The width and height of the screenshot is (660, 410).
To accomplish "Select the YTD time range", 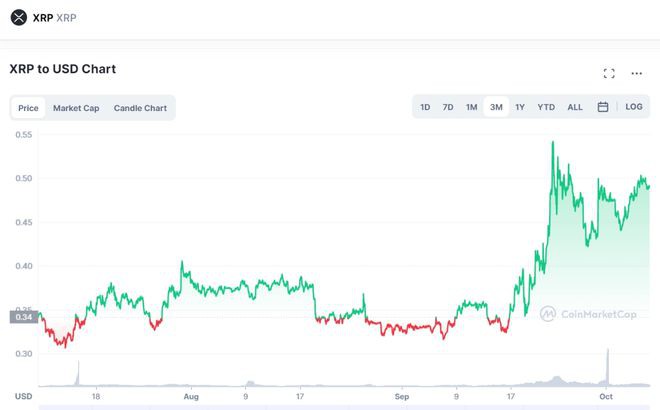I will tap(546, 107).
